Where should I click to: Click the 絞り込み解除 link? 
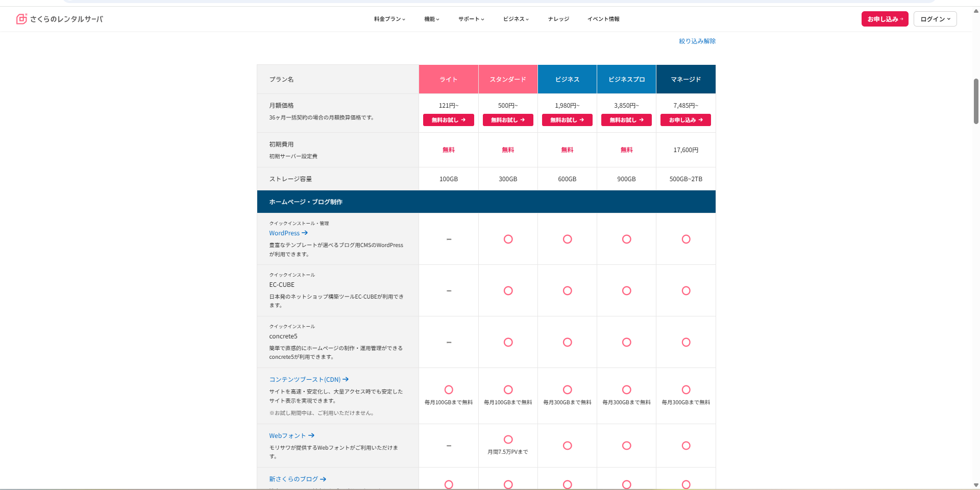[x=697, y=41]
